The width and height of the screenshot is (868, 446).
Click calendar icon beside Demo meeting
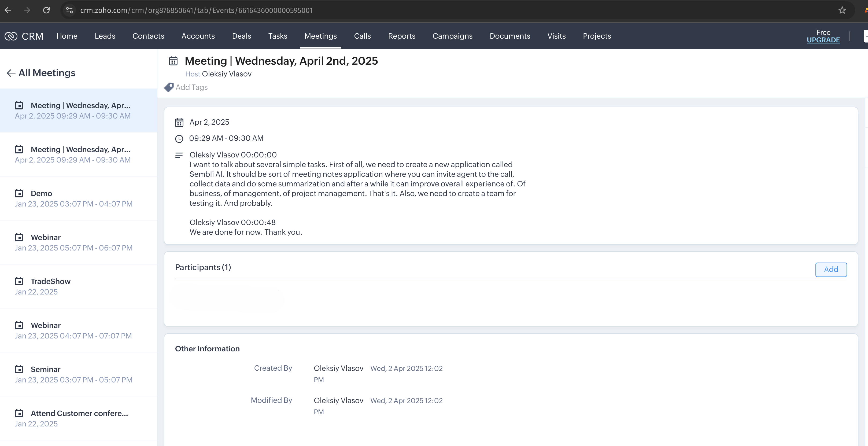click(19, 194)
